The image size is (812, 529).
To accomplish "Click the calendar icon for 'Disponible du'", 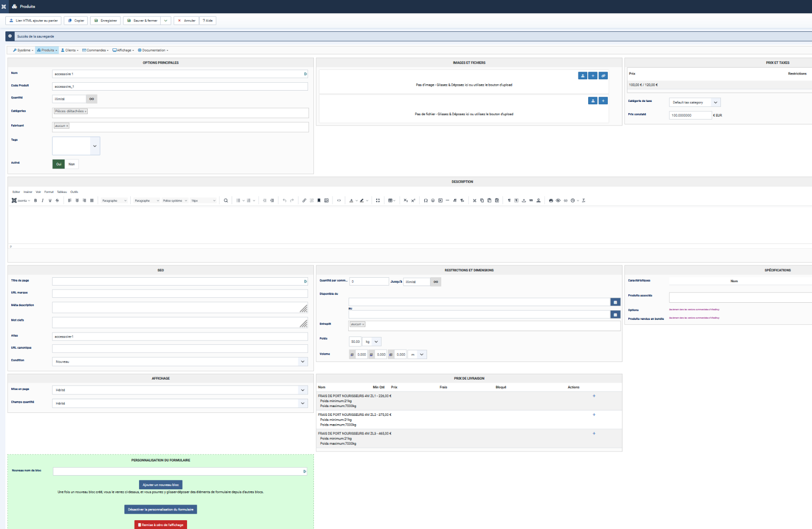I will (615, 302).
